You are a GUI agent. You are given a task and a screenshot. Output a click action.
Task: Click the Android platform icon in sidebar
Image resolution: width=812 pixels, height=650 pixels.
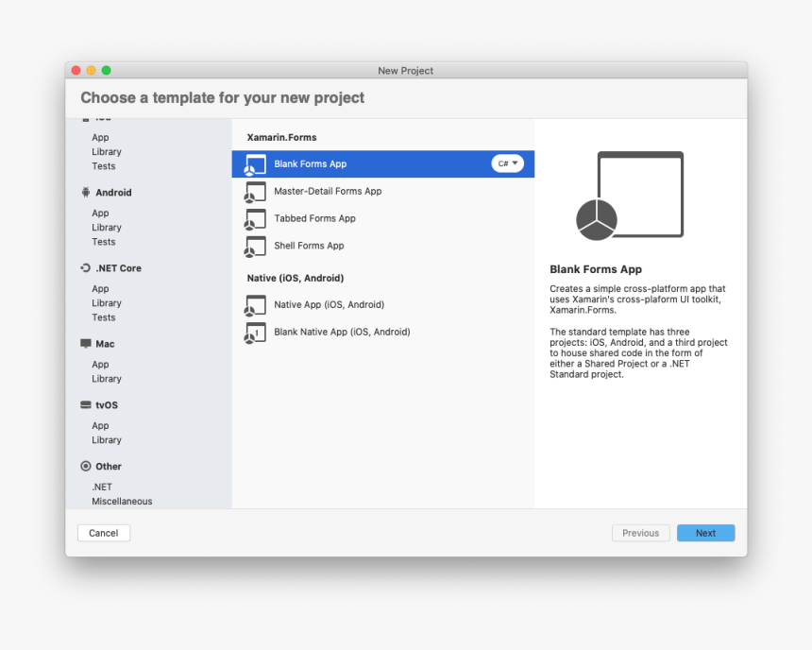coord(87,192)
